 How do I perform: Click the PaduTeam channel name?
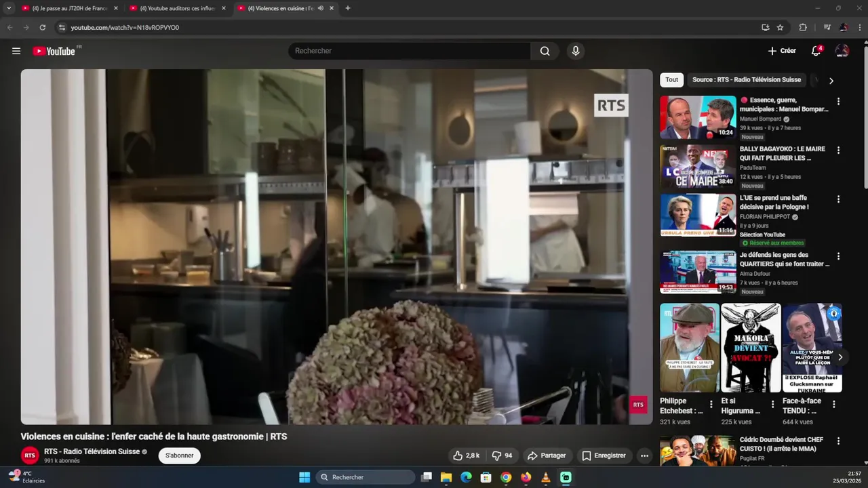[x=753, y=167]
